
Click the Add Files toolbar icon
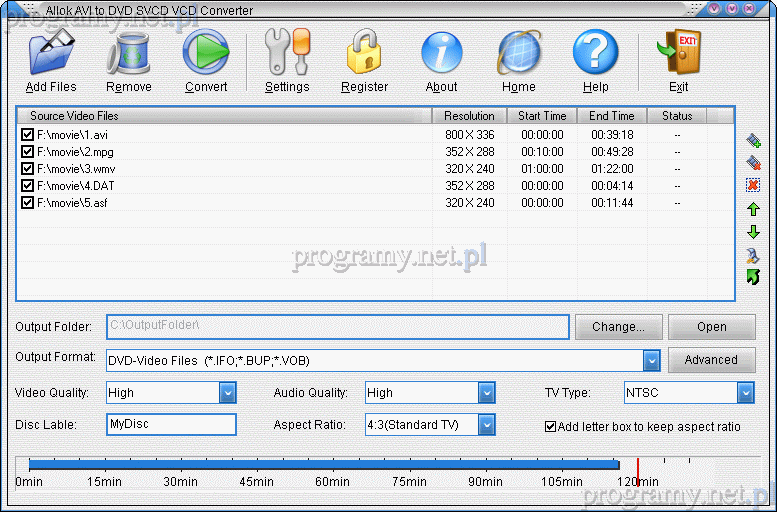(51, 55)
